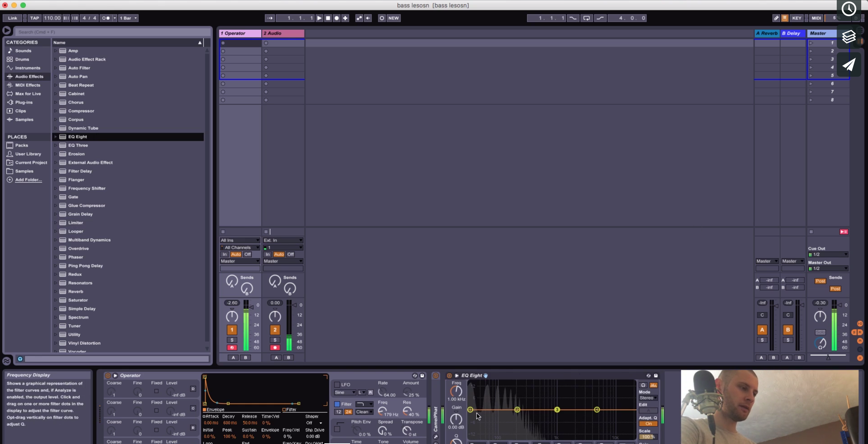Click the browser preview play icon
868x444 pixels.
click(x=6, y=31)
